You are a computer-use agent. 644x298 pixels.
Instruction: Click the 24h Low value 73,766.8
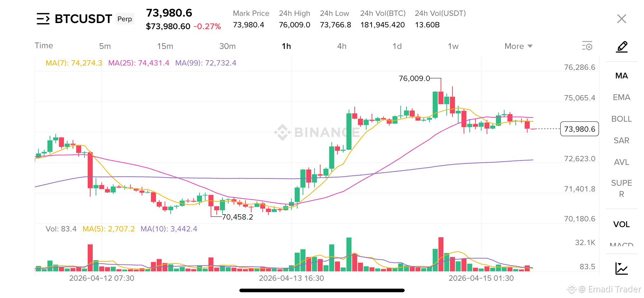(x=336, y=25)
